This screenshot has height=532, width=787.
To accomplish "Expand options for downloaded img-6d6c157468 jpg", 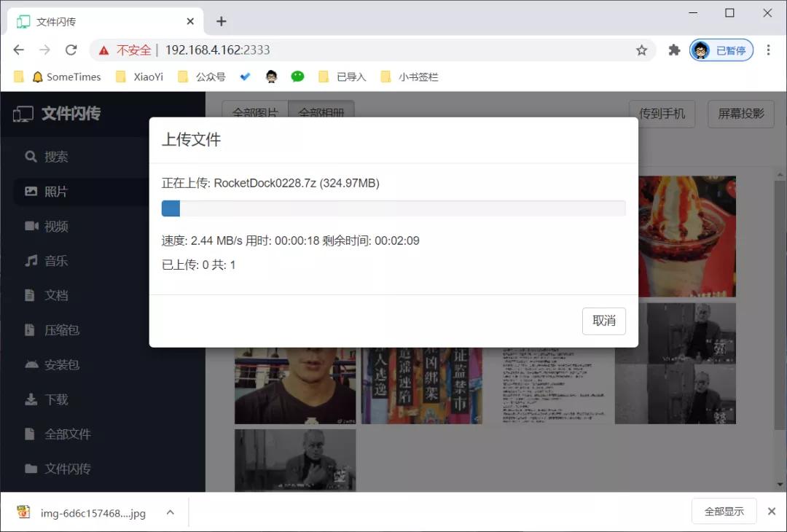I will point(170,512).
